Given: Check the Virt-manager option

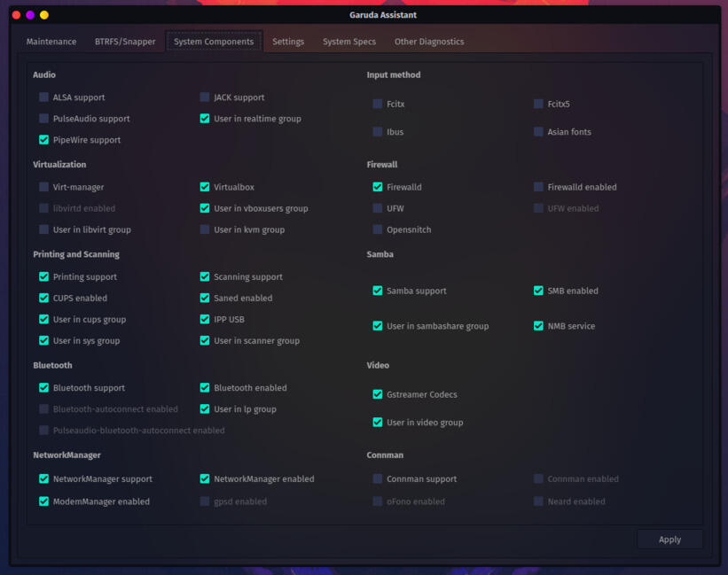Looking at the screenshot, I should point(43,187).
